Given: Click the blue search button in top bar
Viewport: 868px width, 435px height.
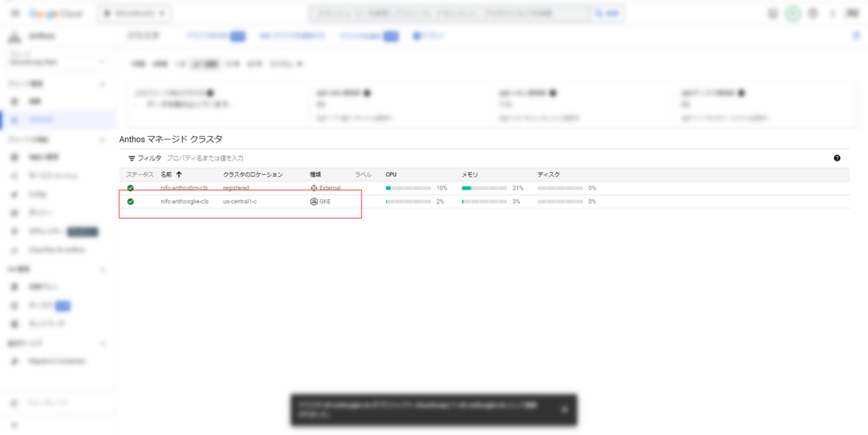Looking at the screenshot, I should coord(607,14).
